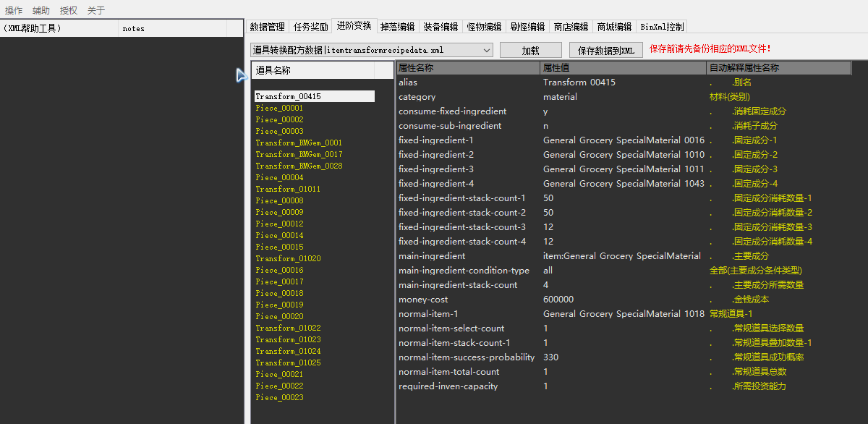Switch to the 掉落编辑 tab
The image size is (868, 424).
pos(397,27)
